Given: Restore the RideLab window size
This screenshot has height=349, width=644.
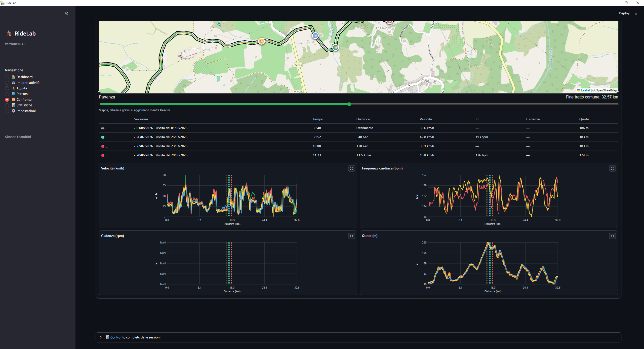Looking at the screenshot, I should (x=626, y=3).
